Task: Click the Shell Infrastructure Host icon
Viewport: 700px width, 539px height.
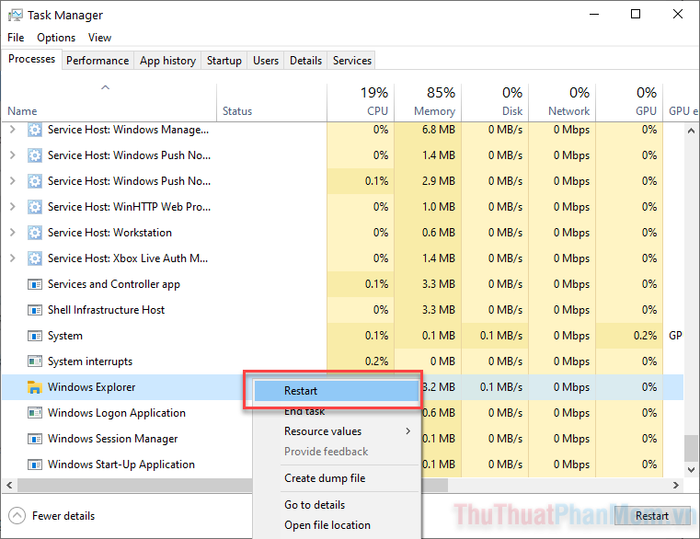Action: click(35, 310)
